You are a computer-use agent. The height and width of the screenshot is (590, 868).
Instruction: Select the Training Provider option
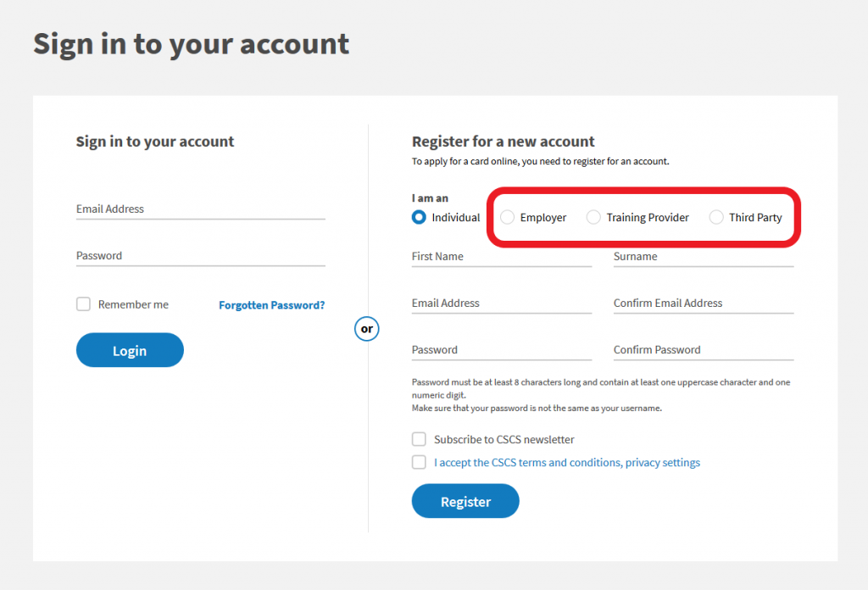(593, 217)
